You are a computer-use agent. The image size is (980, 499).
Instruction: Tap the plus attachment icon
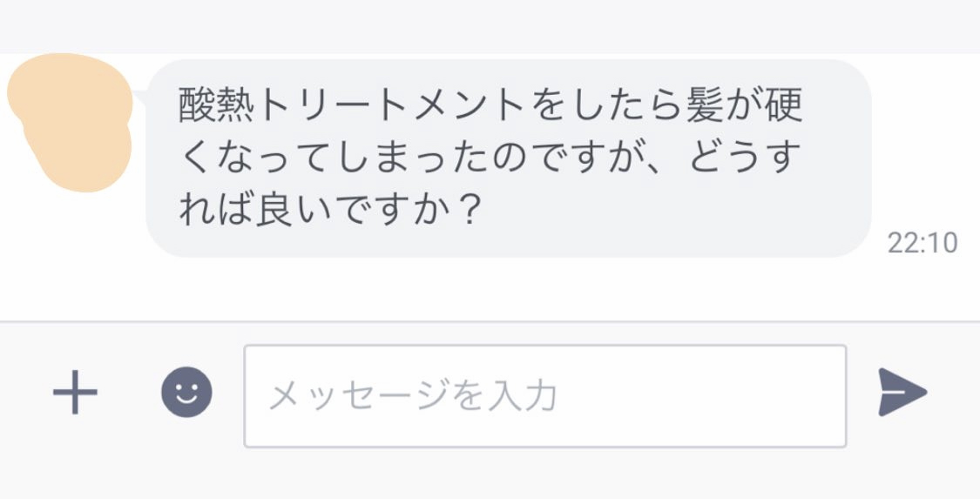click(75, 394)
